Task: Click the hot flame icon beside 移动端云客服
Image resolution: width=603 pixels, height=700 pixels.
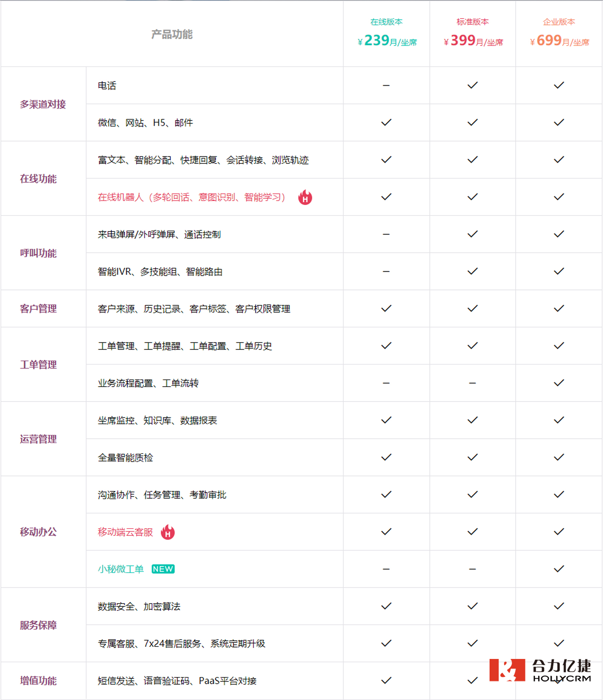Action: [x=168, y=532]
